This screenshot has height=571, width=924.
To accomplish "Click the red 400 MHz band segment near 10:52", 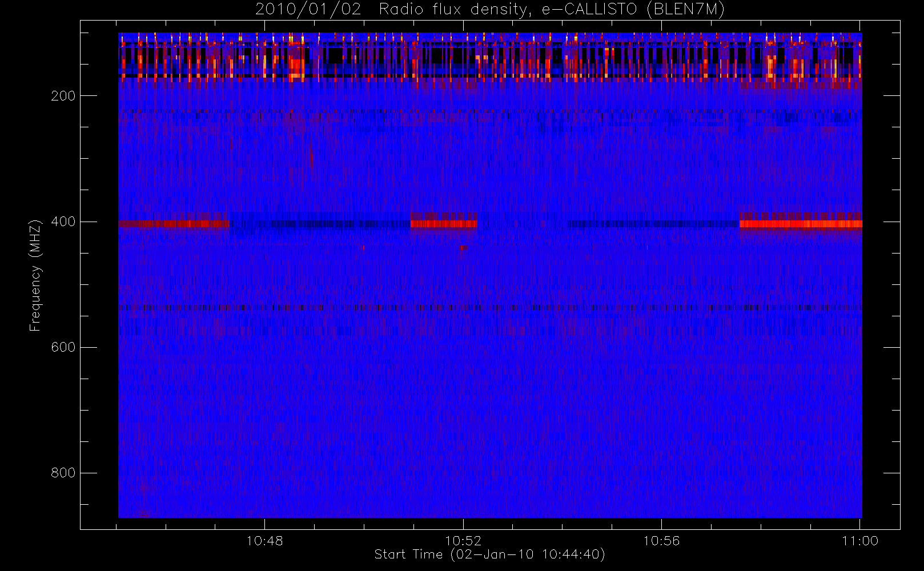I will (x=444, y=224).
